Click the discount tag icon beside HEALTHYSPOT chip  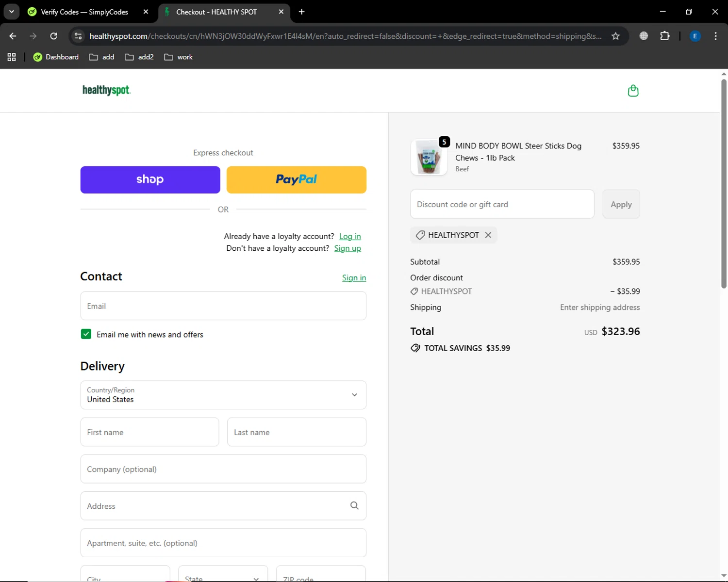pos(420,235)
